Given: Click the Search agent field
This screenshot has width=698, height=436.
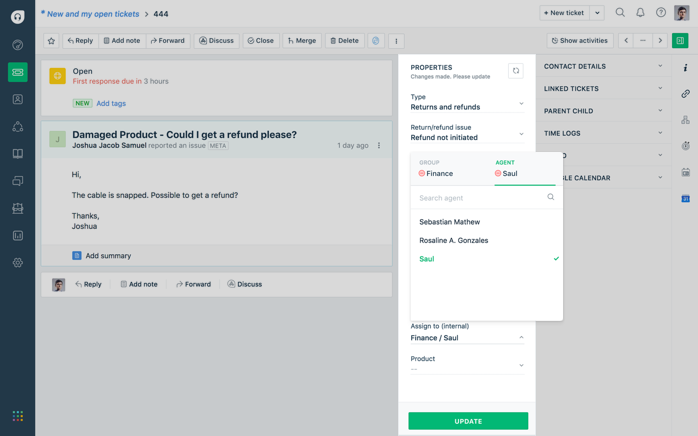Looking at the screenshot, I should point(482,198).
